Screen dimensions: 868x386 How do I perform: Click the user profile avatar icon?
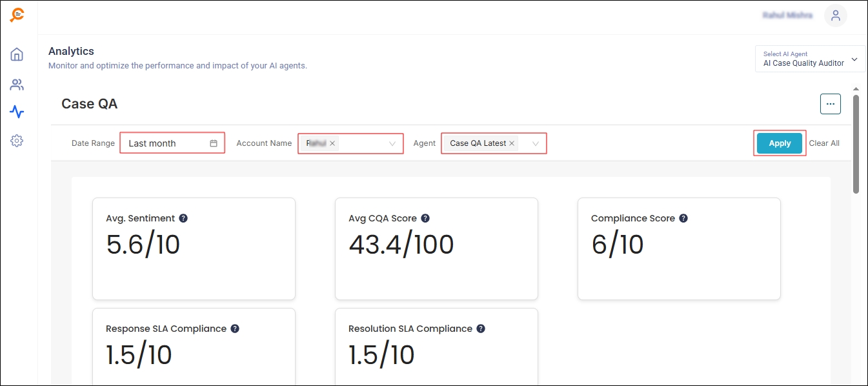(x=835, y=16)
